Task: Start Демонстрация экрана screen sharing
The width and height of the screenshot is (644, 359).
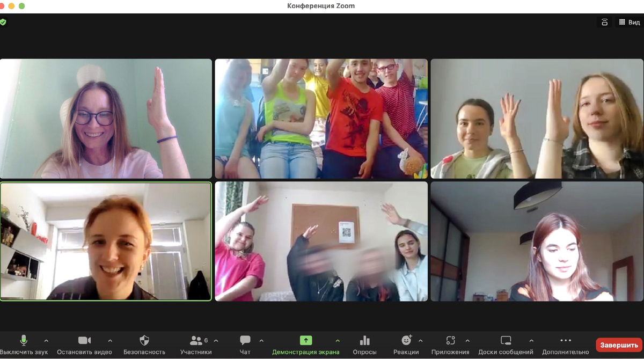Action: pos(306,345)
